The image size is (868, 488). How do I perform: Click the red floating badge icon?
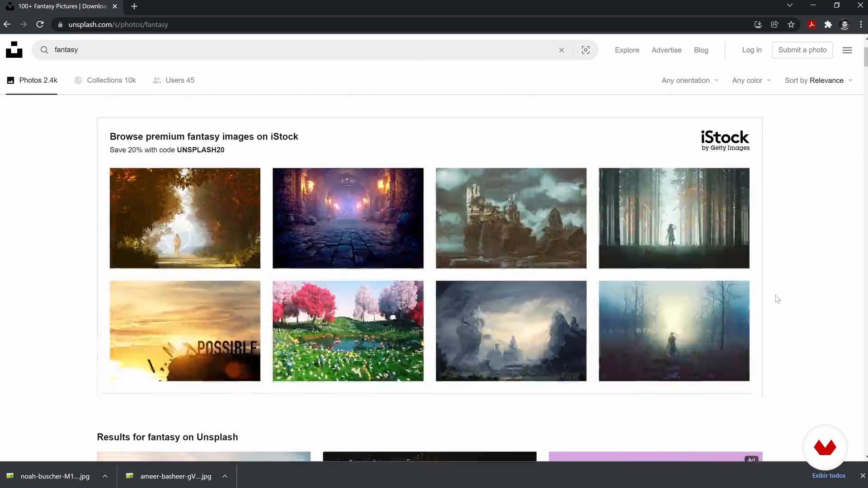(x=825, y=447)
